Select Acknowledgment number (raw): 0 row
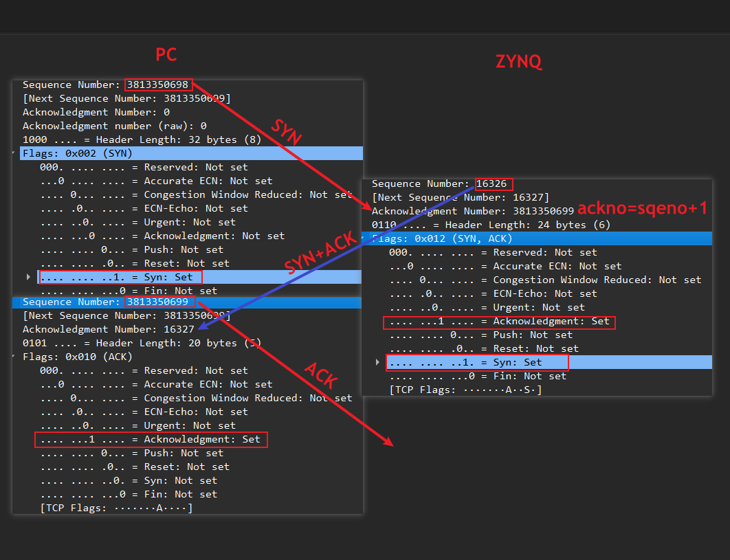Screen dimensions: 730x560 (114, 126)
